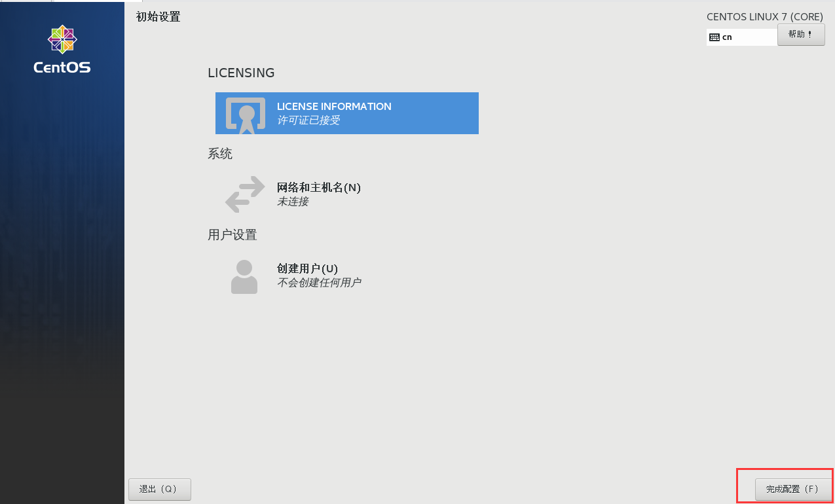This screenshot has width=835, height=504.
Task: Click the 用户设置 section heading
Action: 232,235
